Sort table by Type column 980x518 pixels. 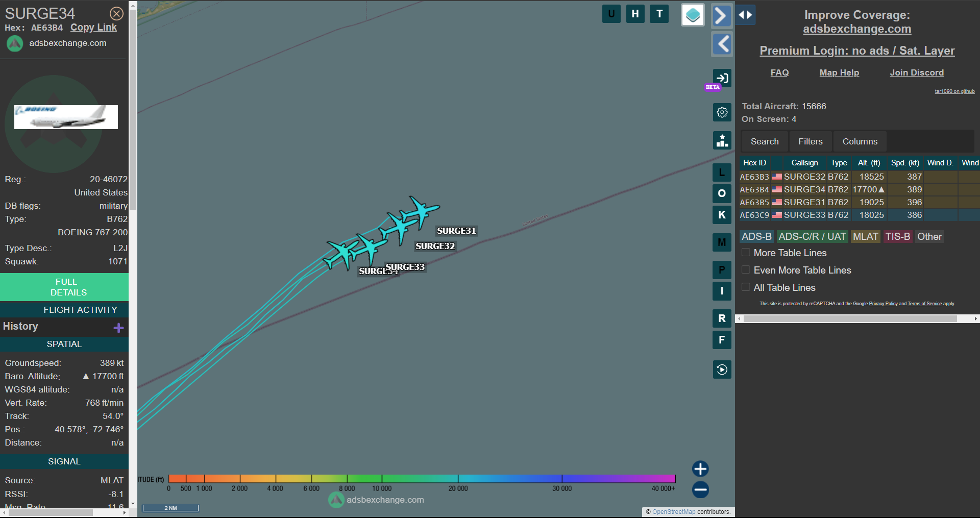(839, 163)
